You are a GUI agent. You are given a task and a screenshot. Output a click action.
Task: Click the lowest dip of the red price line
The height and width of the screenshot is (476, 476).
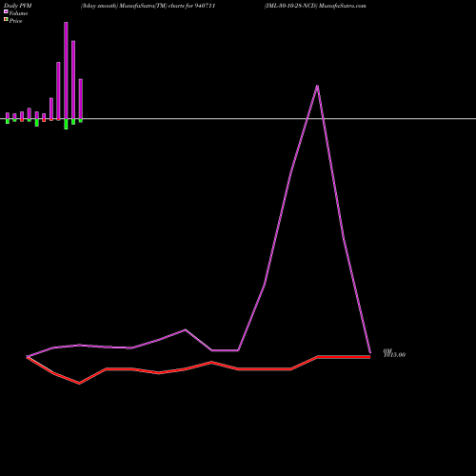point(79,383)
